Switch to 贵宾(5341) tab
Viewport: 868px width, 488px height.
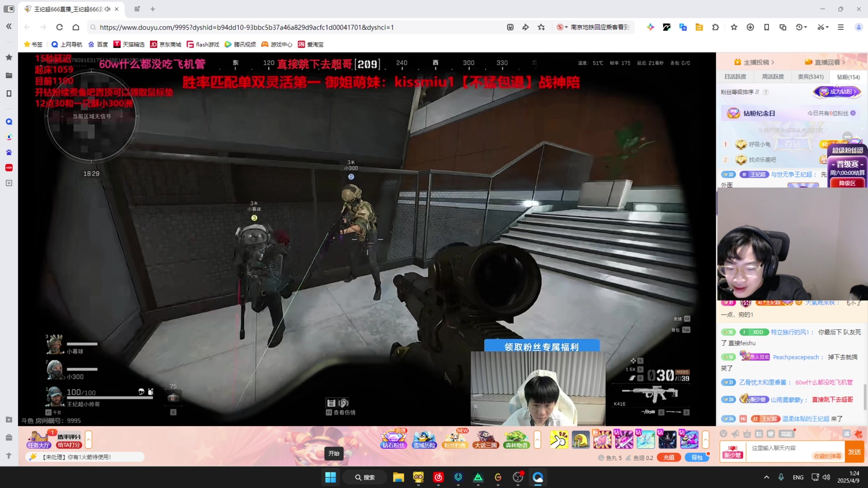pos(811,77)
